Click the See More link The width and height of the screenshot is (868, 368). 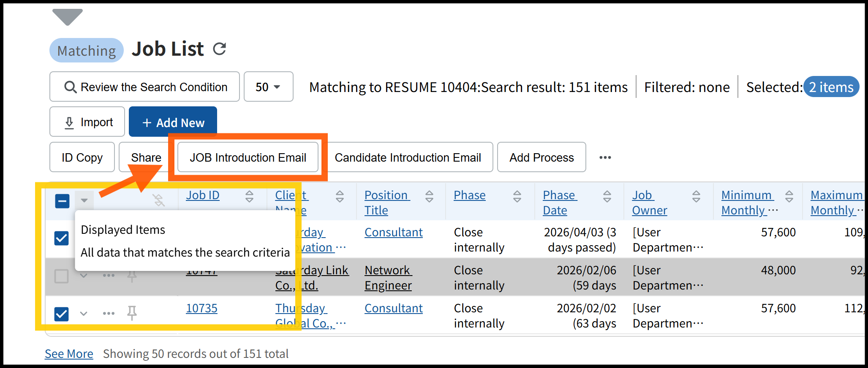click(69, 354)
